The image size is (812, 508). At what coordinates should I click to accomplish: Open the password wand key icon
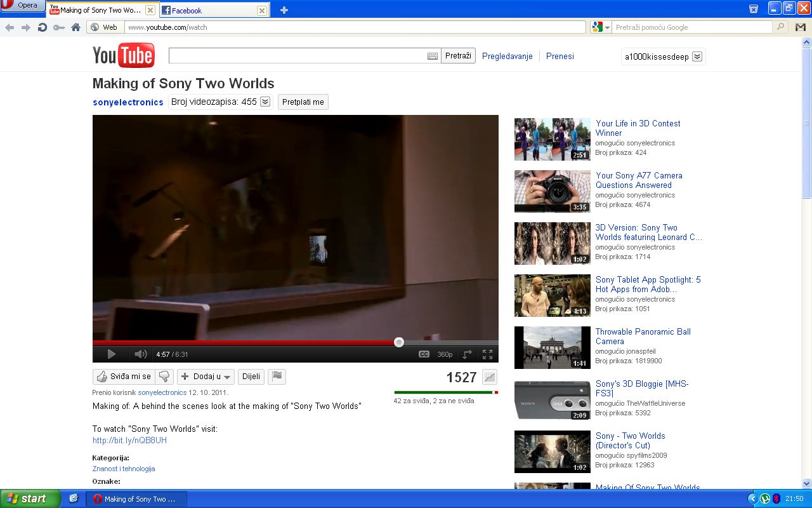[59, 27]
